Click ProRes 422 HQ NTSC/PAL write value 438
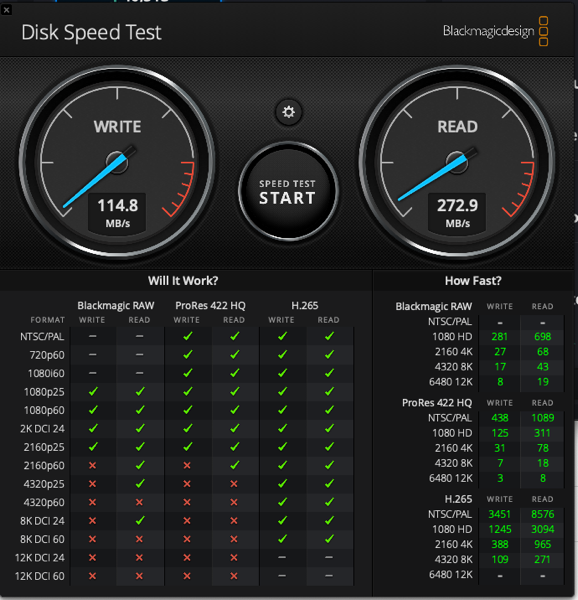 click(500, 418)
